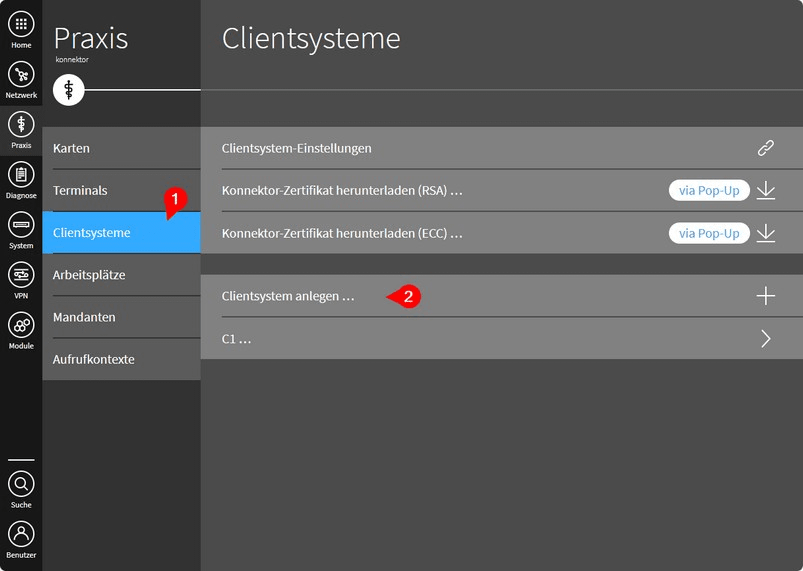Click download arrow for RSA certificate
The width and height of the screenshot is (803, 571).
pos(765,190)
